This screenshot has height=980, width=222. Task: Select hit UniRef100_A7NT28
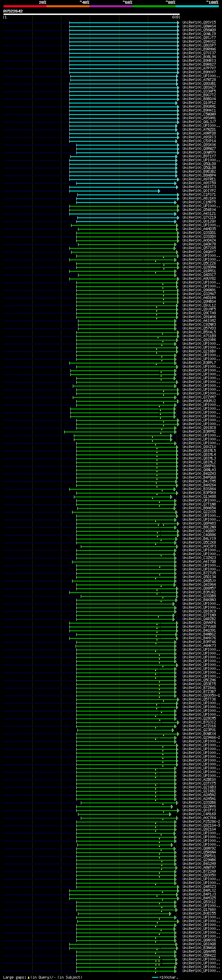(x=199, y=80)
